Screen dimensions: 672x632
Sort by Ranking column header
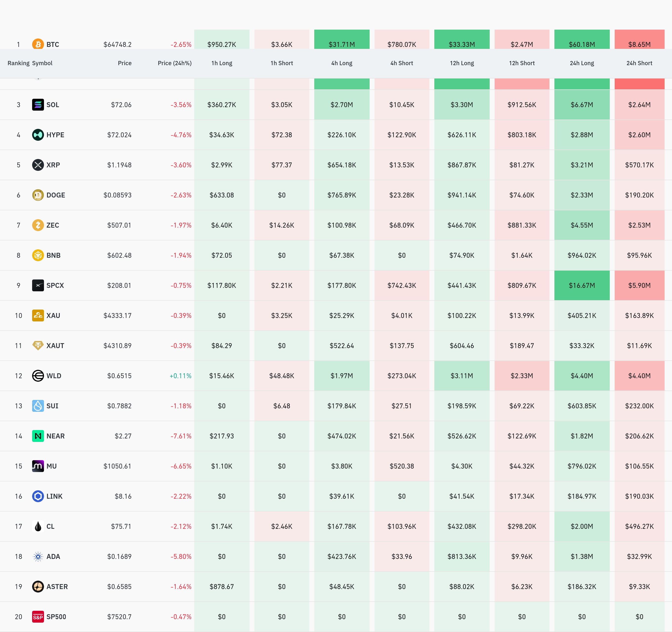pos(19,63)
